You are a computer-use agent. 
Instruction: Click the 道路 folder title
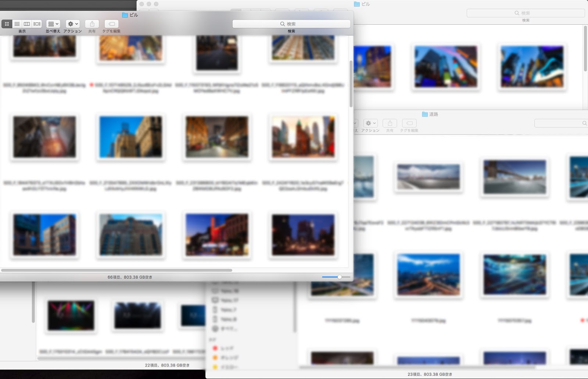pyautogui.click(x=433, y=114)
